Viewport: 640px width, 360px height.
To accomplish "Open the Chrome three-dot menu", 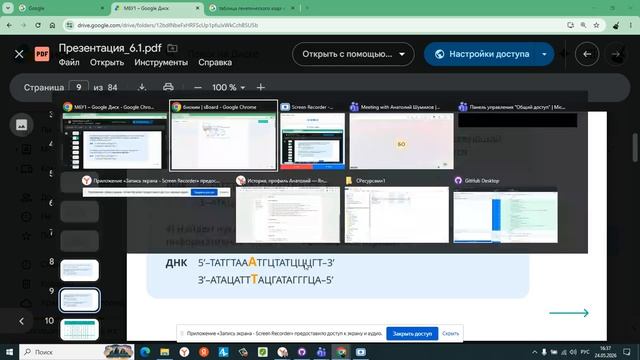I will pos(631,25).
